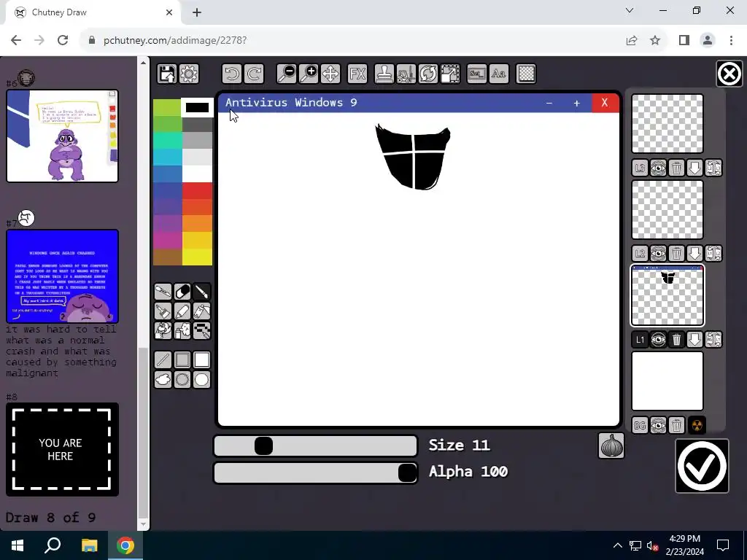
Task: Open the Windows Start menu
Action: 18,545
